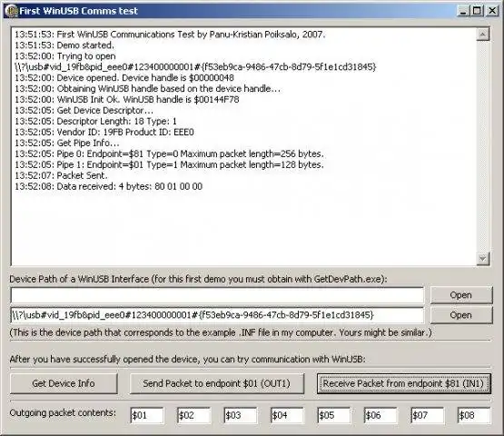The height and width of the screenshot is (436, 504).
Task: Click the $04 outgoing packet byte field
Action: (287, 415)
